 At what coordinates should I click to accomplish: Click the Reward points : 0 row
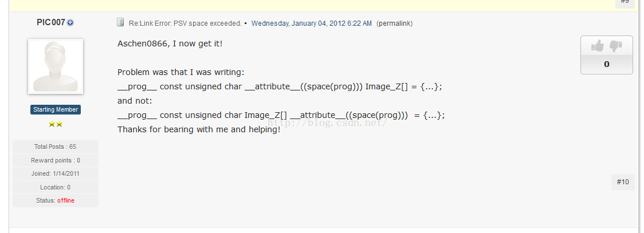(x=56, y=160)
